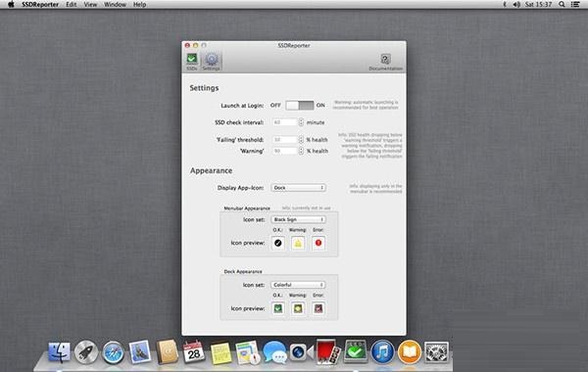
Task: Click the Sat 15:37 clock
Action: [538, 5]
